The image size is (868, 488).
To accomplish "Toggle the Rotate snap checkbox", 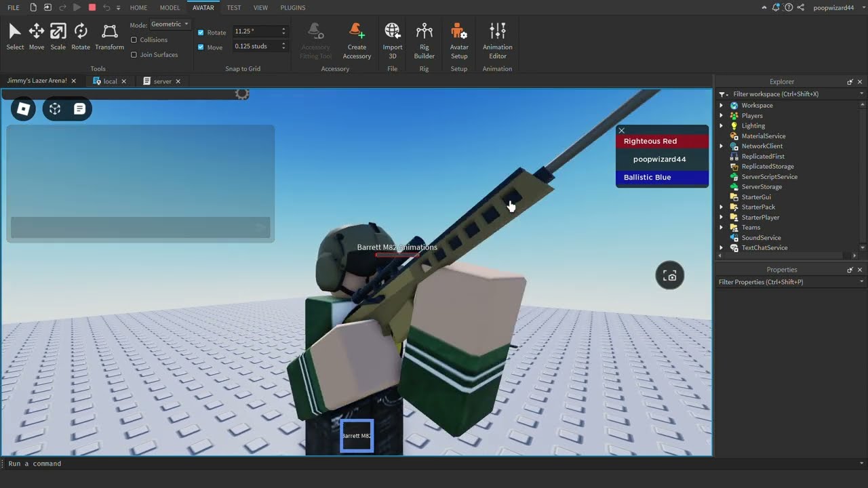I will pyautogui.click(x=201, y=33).
